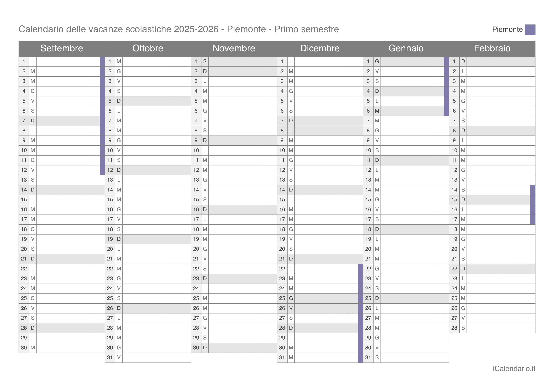Click the Piemonte purple legend swatch

tap(530, 30)
